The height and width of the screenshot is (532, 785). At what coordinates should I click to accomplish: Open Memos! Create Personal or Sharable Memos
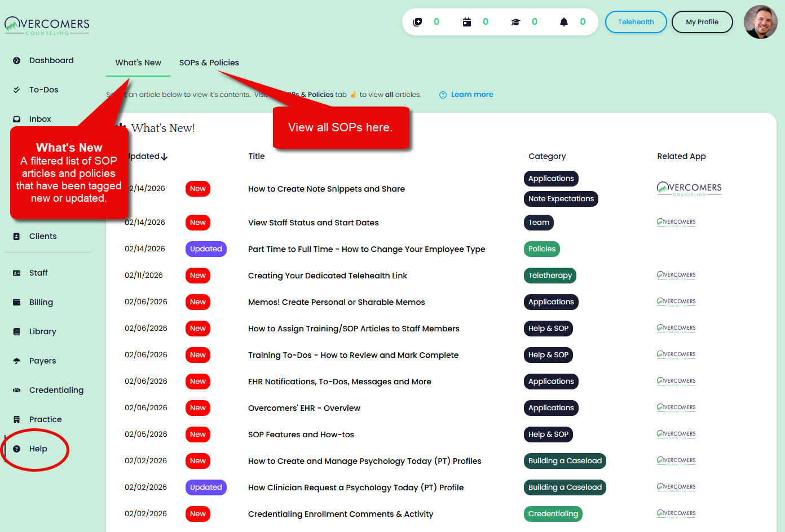337,302
